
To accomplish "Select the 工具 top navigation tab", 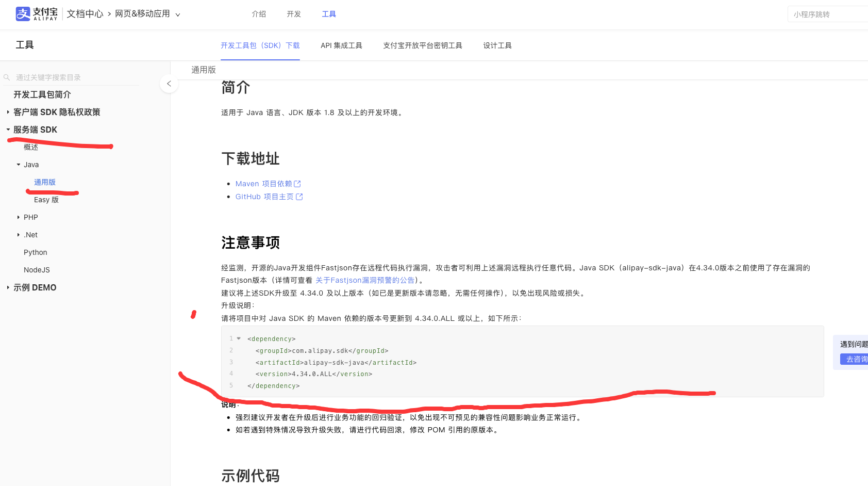I will [329, 14].
